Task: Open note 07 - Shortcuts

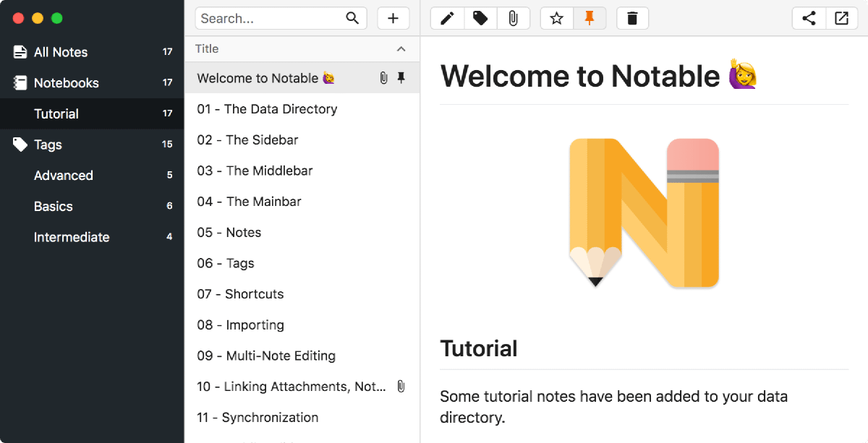Action: tap(240, 294)
